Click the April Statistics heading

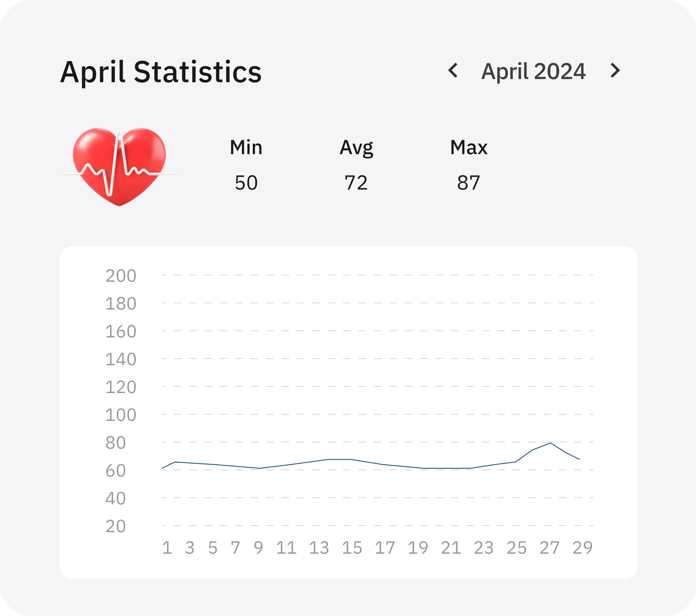tap(161, 72)
